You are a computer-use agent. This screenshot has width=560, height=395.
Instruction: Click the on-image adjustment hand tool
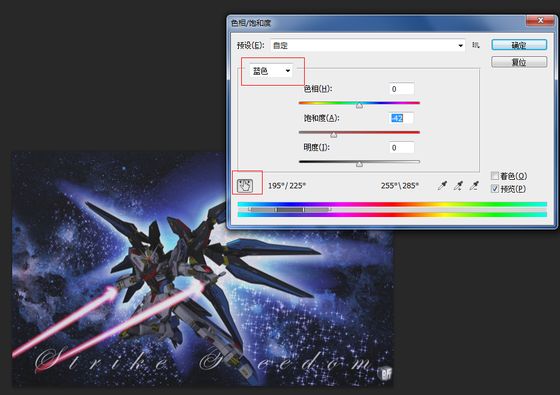pos(245,185)
